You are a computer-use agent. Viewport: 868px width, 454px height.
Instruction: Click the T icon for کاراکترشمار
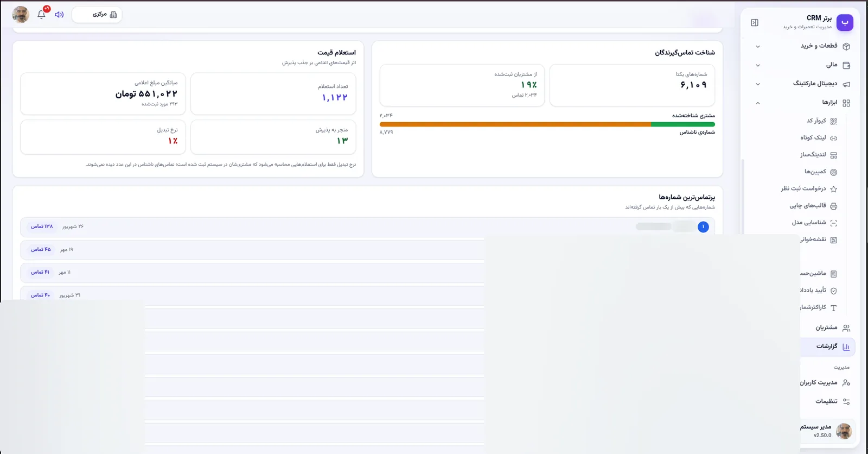point(834,308)
